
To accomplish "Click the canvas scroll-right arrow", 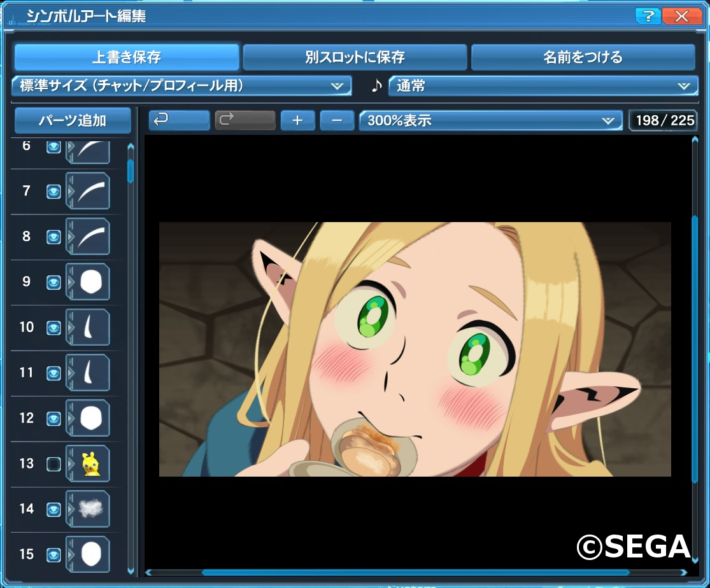I will (x=684, y=573).
